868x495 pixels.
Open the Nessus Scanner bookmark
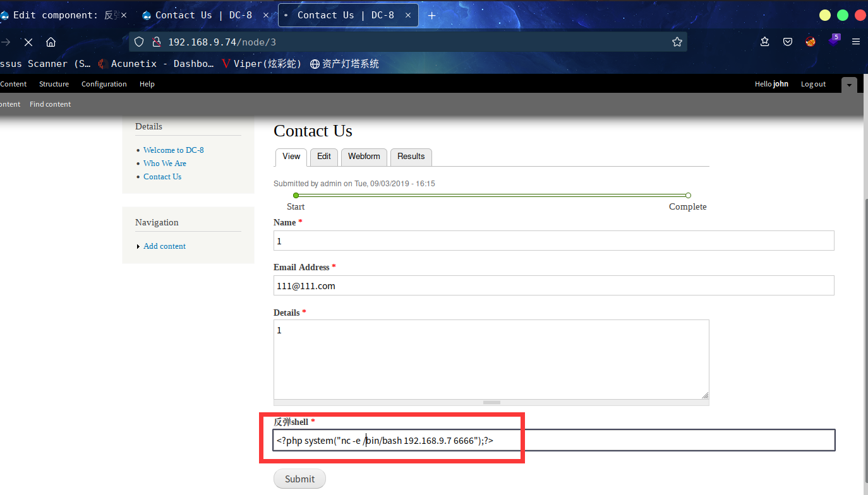(x=45, y=64)
